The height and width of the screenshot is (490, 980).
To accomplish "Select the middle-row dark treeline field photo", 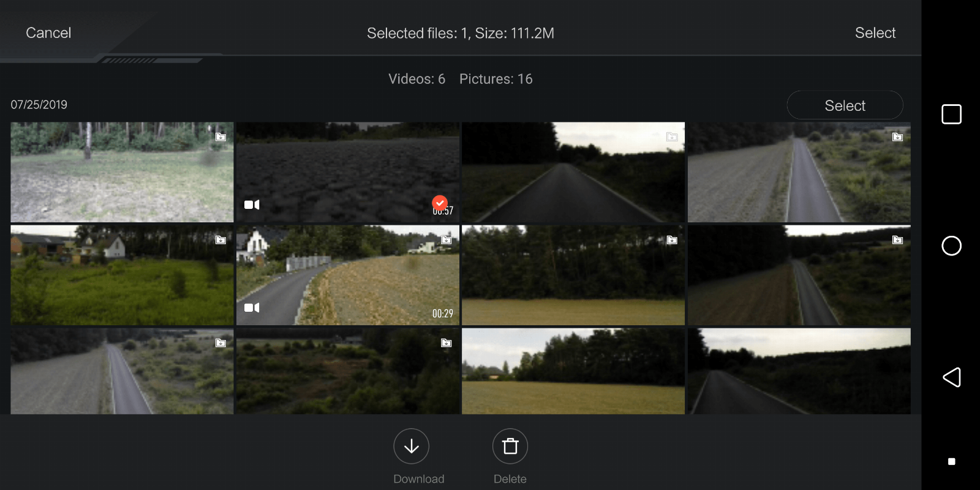I will tap(573, 275).
